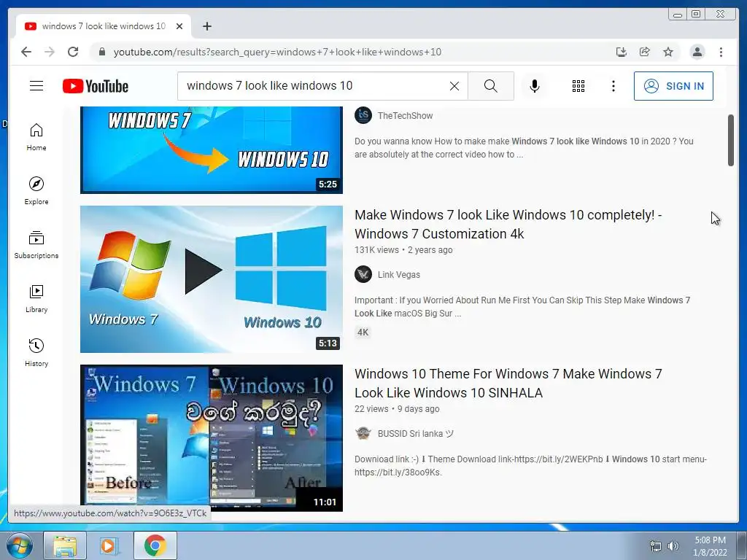Click the TheTechShow video description snippet

click(x=524, y=147)
